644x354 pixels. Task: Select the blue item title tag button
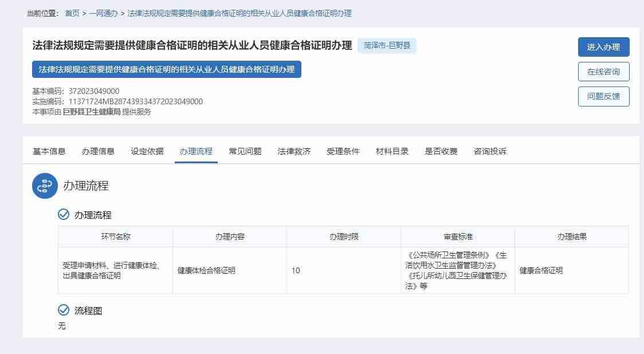tap(166, 69)
